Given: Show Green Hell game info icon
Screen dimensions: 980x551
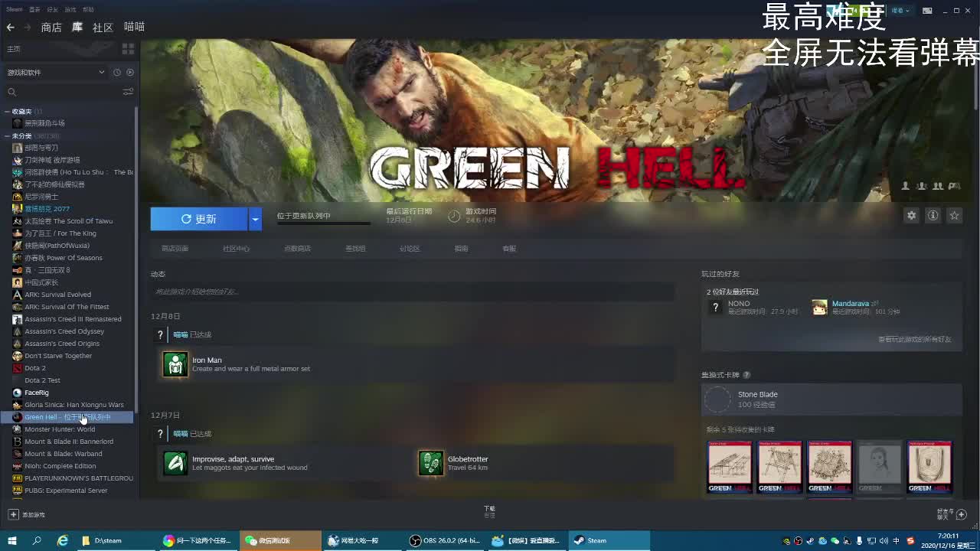Looking at the screenshot, I should click(933, 216).
